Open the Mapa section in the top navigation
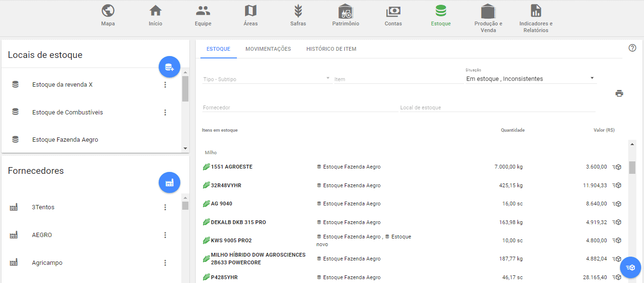 (x=107, y=15)
